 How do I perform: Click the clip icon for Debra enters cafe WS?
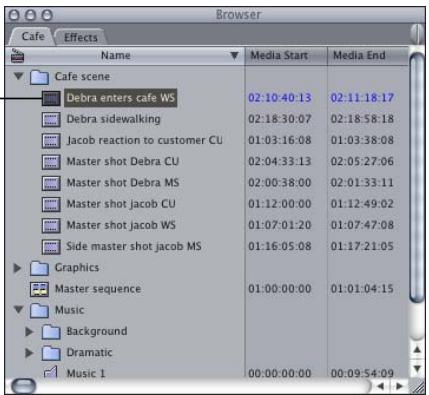tap(51, 98)
